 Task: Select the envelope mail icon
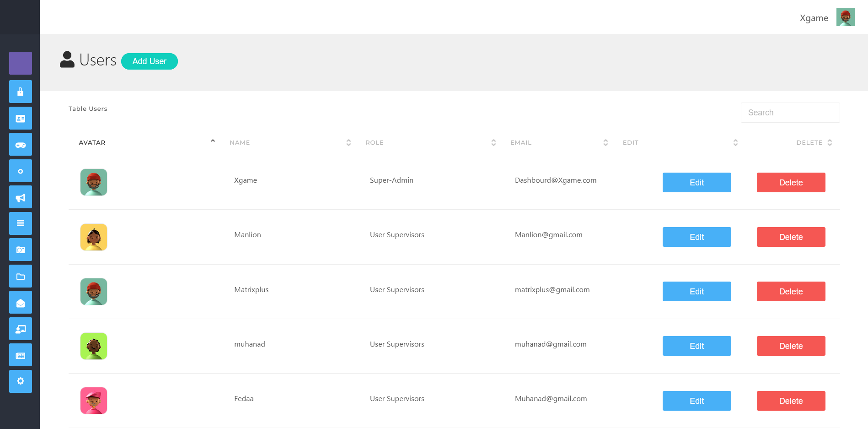coord(20,302)
